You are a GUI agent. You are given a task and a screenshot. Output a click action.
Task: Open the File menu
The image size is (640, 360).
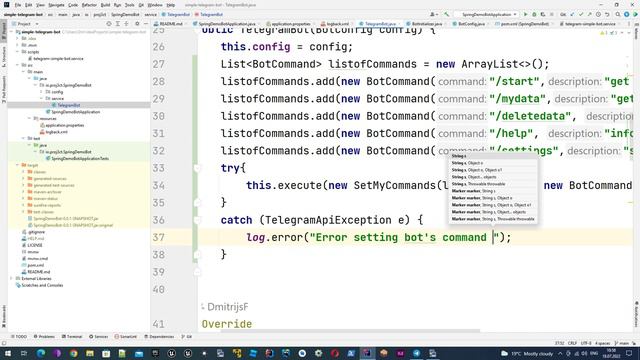[x=18, y=5]
